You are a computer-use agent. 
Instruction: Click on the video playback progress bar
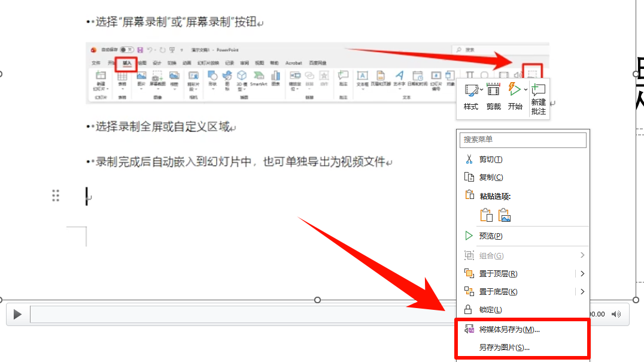(x=239, y=314)
